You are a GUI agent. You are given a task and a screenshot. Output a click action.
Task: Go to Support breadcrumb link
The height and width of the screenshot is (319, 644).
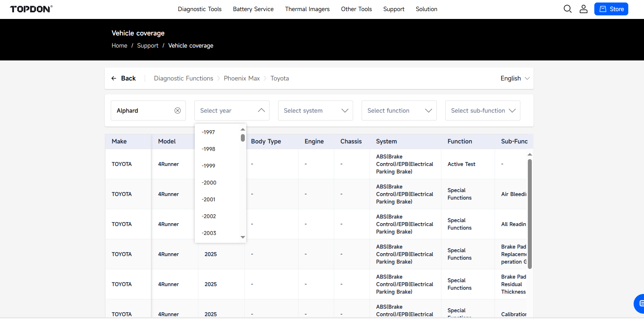point(148,45)
